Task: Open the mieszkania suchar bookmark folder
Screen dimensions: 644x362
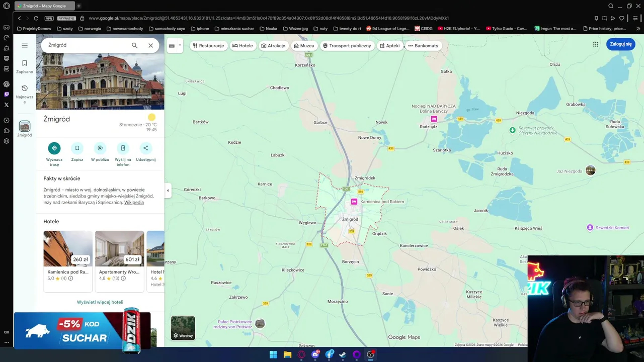Action: click(x=234, y=29)
